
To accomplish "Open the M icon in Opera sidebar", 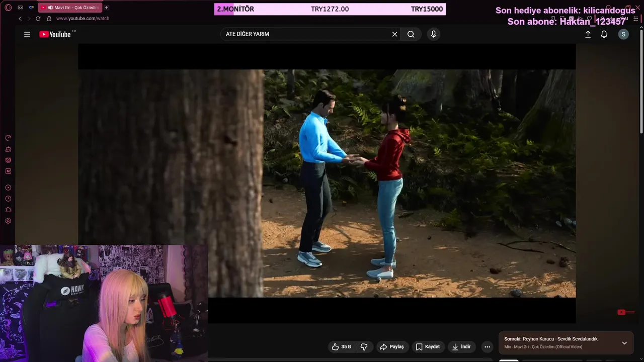I will 8,171.
